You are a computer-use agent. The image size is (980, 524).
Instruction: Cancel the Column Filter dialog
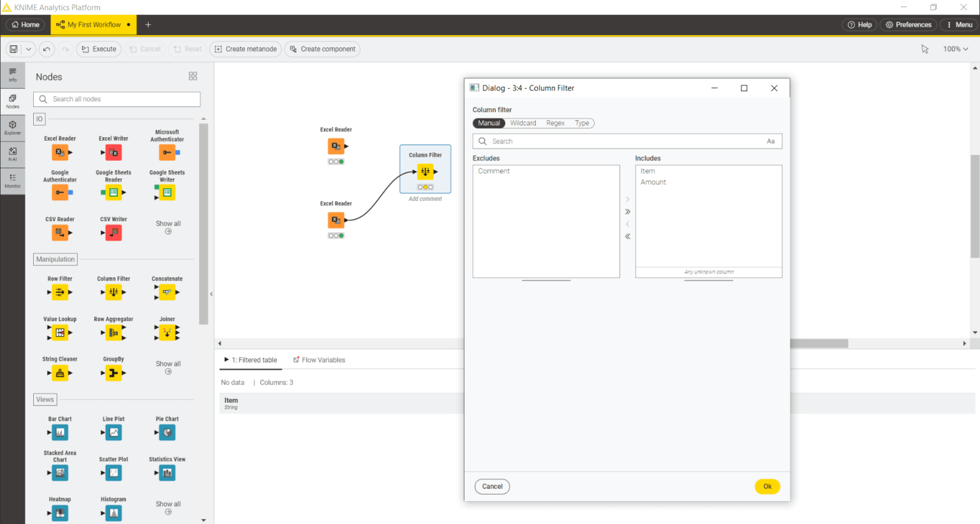point(492,486)
